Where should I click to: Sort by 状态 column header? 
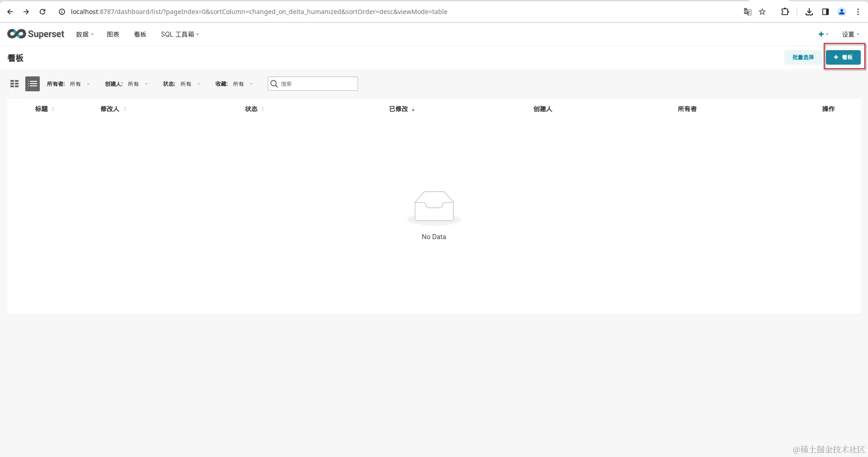(255, 109)
